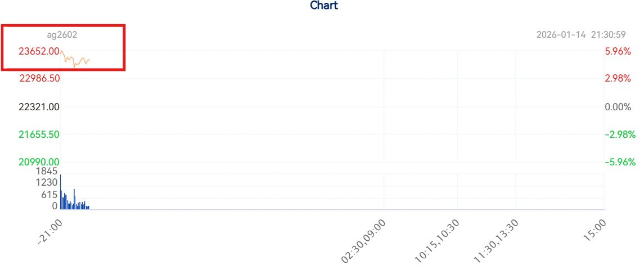Select the 0.00% percentage label
Viewport: 644px width, 274px height.
(618, 107)
